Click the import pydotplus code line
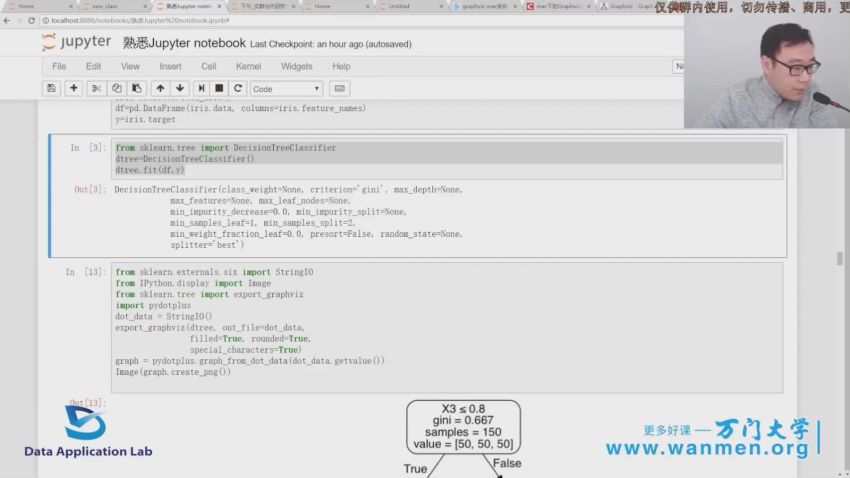850x478 pixels. click(153, 305)
